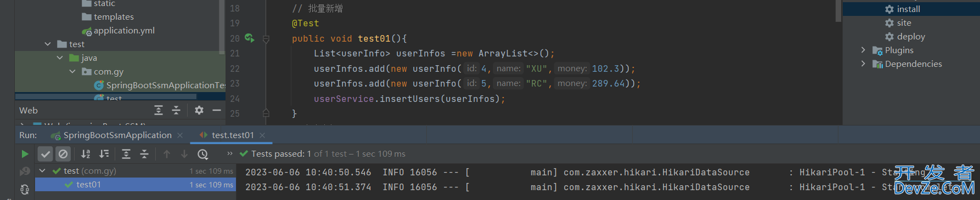Viewport: 980px width, 200px height.
Task: Click the green Rerun test play icon
Action: (x=25, y=154)
